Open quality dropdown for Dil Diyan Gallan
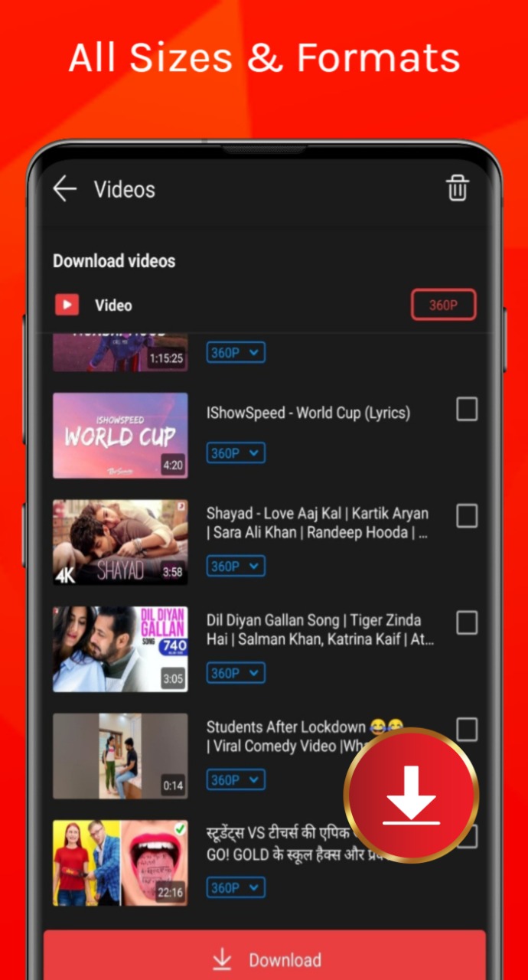 tap(236, 673)
